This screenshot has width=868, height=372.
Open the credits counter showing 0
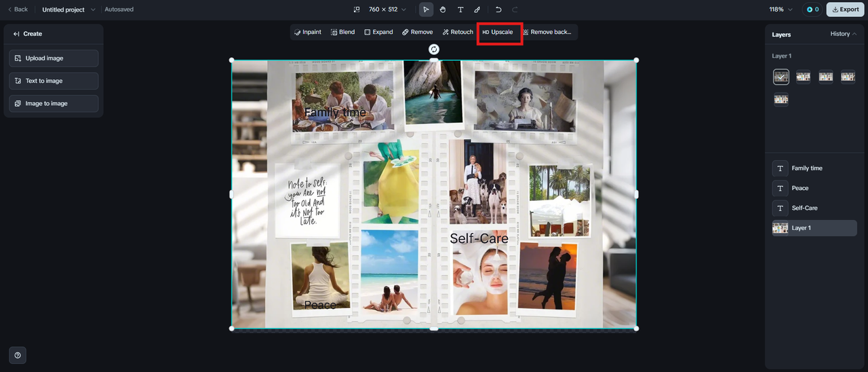[812, 10]
